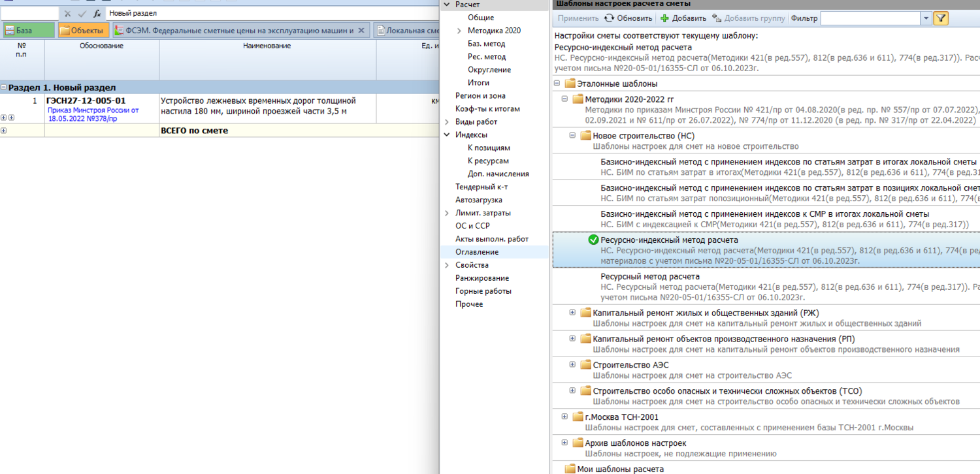Click the confirm checkmark icon in formula bar

[82, 13]
